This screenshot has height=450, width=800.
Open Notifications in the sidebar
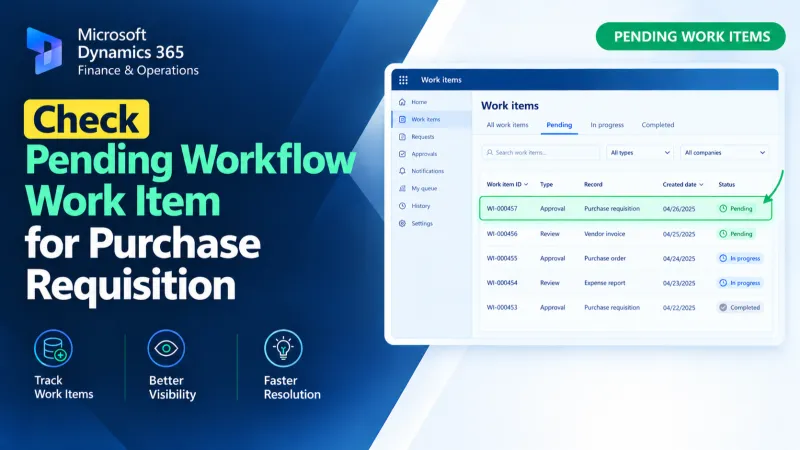tap(432, 171)
